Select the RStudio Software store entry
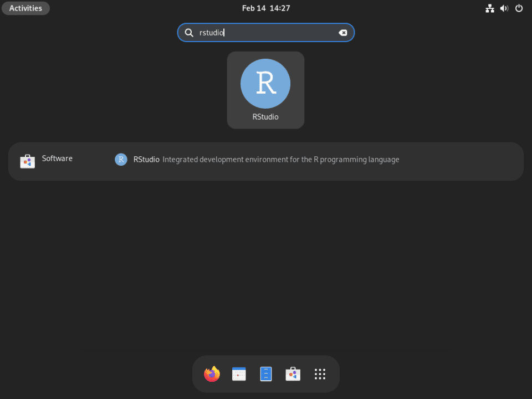 point(266,161)
